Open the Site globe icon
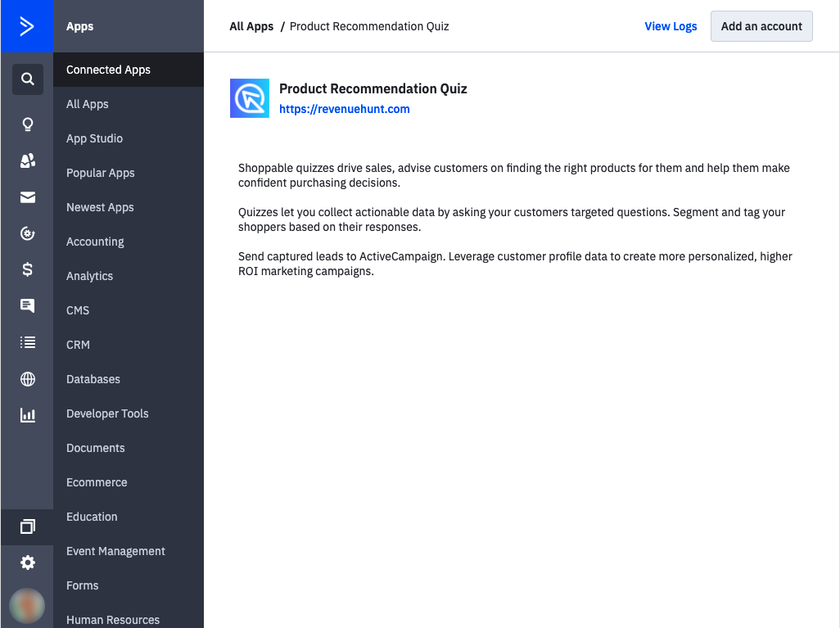 27,379
